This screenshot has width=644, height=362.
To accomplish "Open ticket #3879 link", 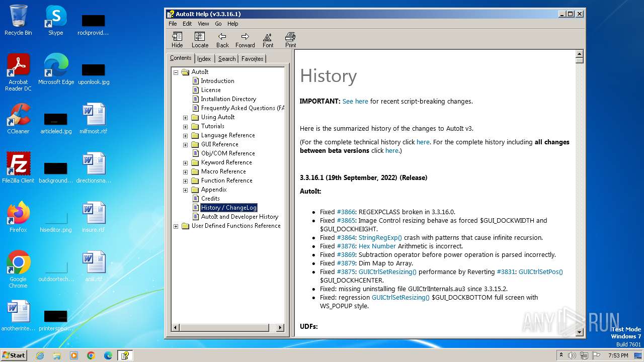I will click(346, 263).
